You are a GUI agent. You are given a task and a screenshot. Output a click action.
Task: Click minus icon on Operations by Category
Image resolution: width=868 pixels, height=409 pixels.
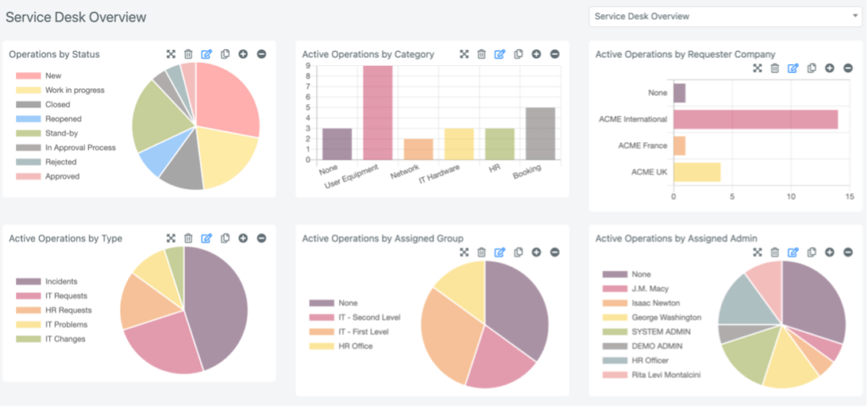[x=554, y=54]
